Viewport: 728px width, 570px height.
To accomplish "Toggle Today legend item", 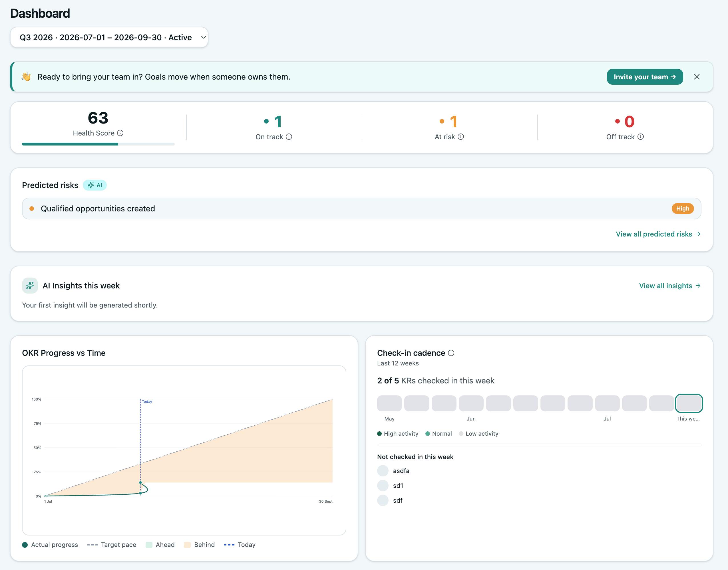I will [x=240, y=545].
